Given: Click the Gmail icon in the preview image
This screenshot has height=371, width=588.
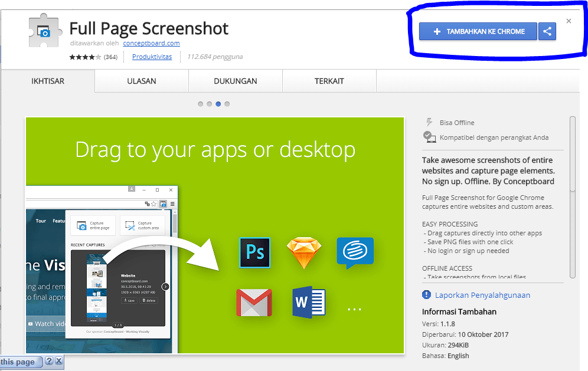Looking at the screenshot, I should tap(254, 302).
